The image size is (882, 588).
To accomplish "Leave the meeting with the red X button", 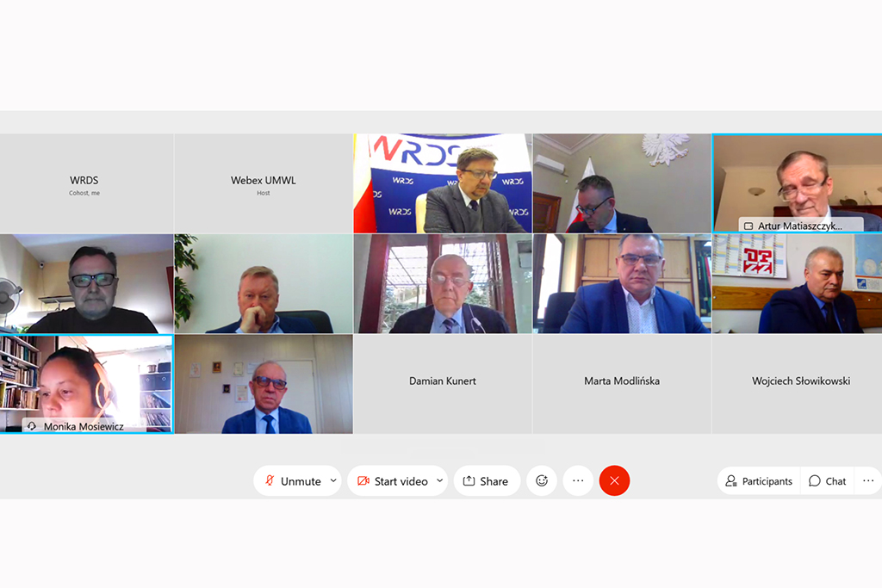I will click(x=614, y=480).
